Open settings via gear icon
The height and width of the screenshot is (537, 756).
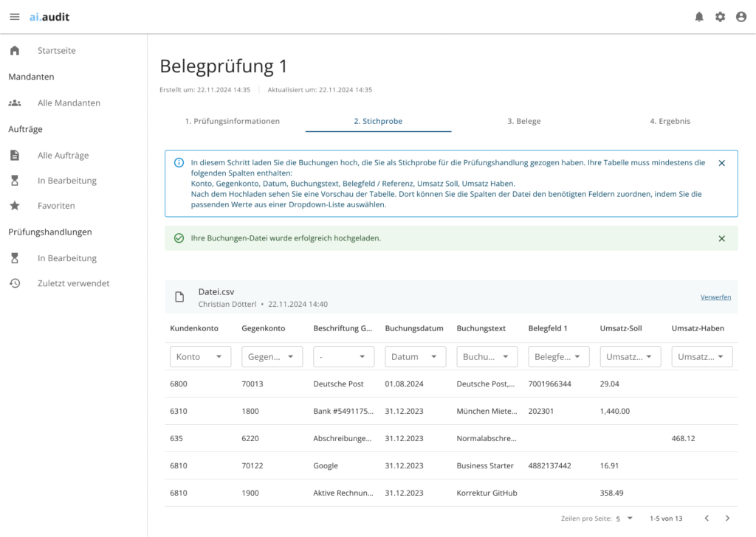[720, 17]
